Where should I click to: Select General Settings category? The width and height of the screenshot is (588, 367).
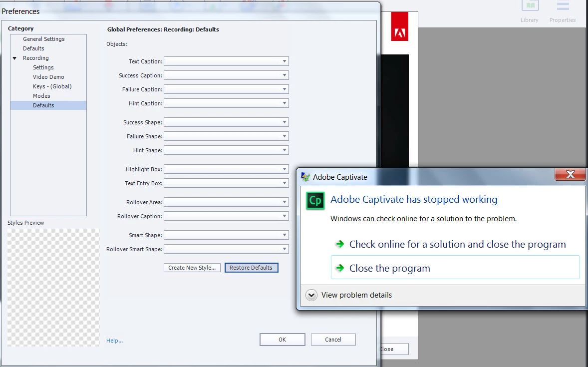coord(43,39)
